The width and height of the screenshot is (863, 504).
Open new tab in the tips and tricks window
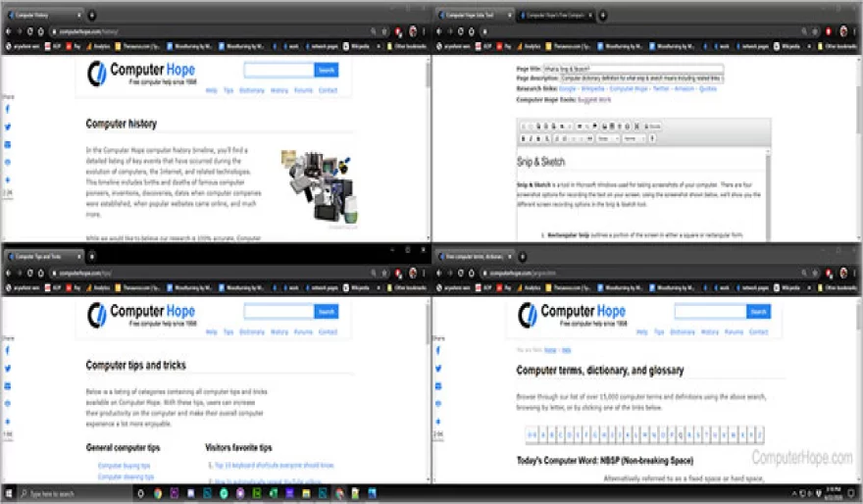point(92,256)
